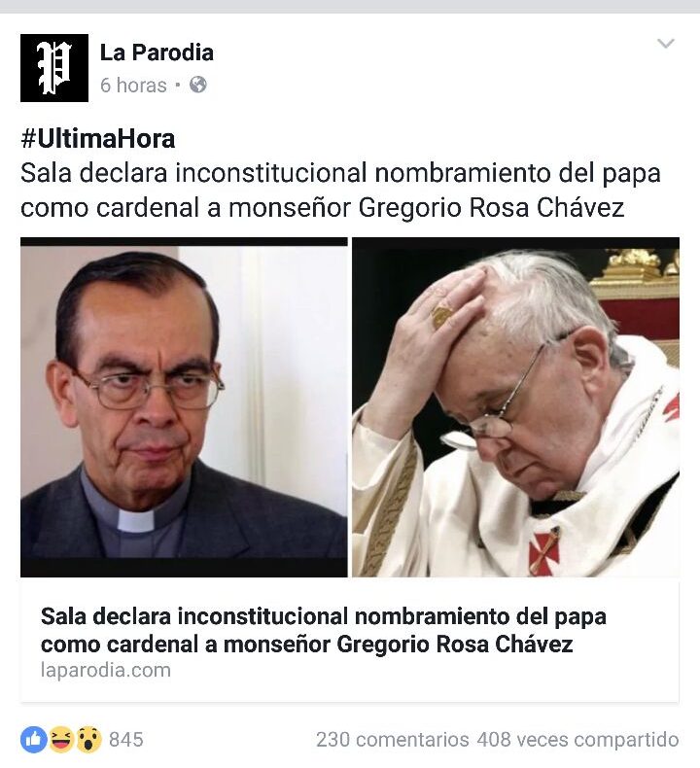Image resolution: width=700 pixels, height=768 pixels.
Task: Click the post caption about Sala declara
Action: coord(340,190)
